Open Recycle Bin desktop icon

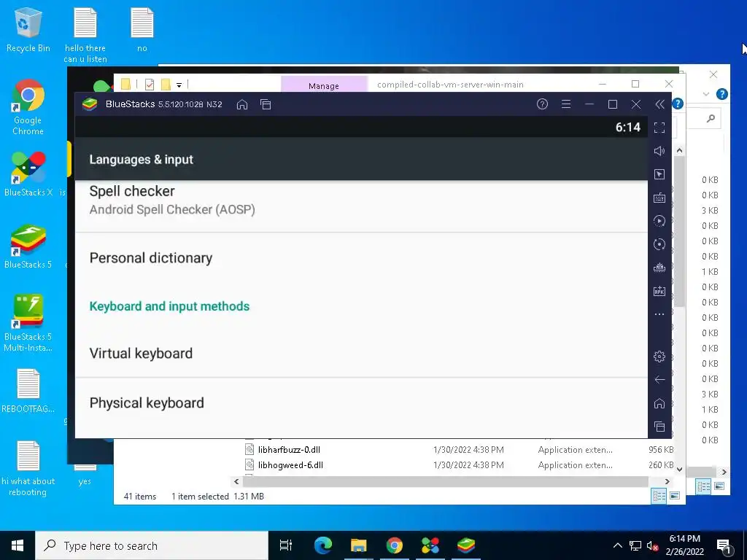28,31
